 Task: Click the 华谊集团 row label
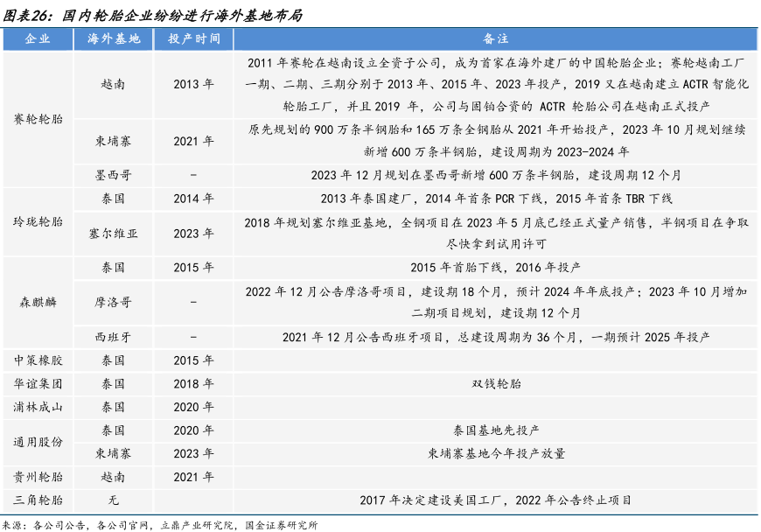(x=38, y=383)
